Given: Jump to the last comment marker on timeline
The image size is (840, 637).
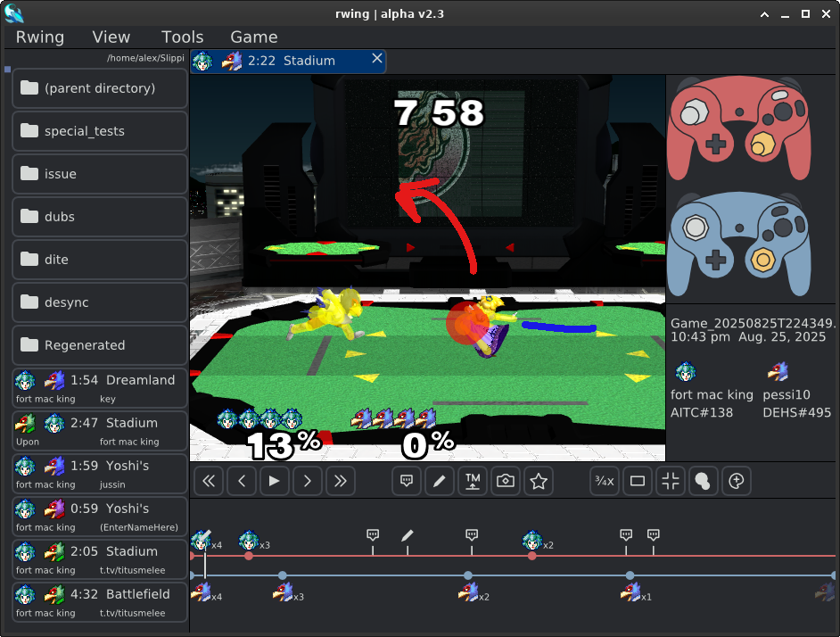Looking at the screenshot, I should coord(653,534).
